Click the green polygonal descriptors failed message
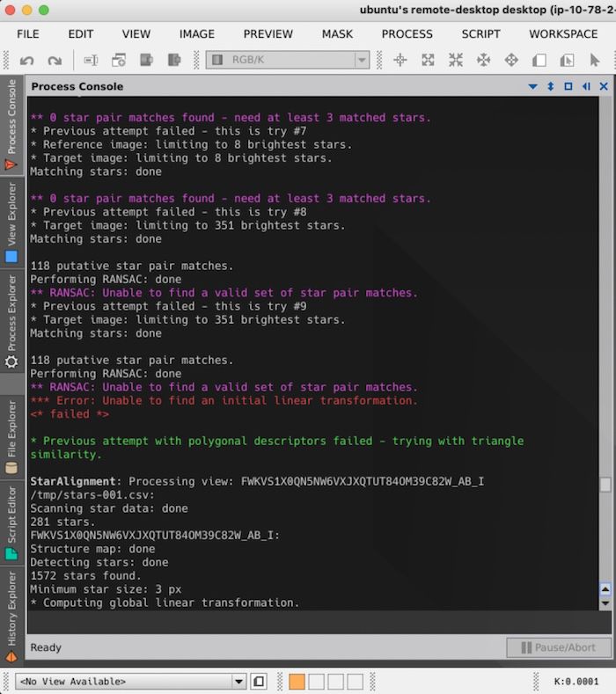This screenshot has width=616, height=694. point(277,448)
